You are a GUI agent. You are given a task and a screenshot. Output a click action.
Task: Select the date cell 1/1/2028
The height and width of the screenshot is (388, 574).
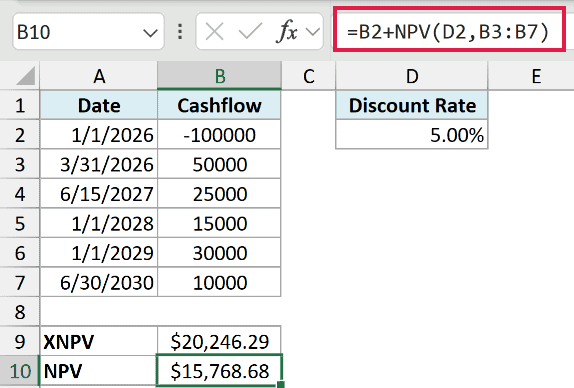point(99,223)
